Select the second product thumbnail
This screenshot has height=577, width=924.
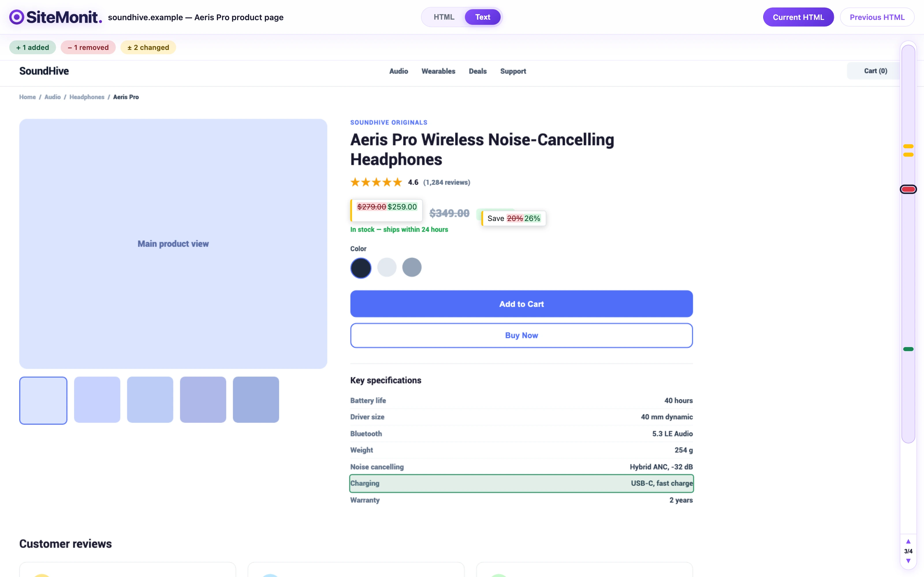click(x=97, y=400)
